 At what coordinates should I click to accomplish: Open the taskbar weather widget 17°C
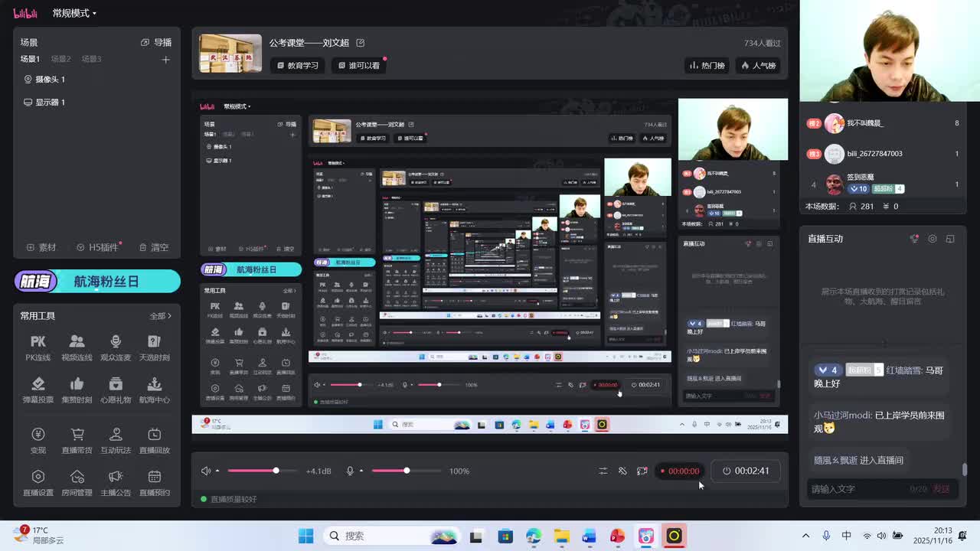pos(38,535)
